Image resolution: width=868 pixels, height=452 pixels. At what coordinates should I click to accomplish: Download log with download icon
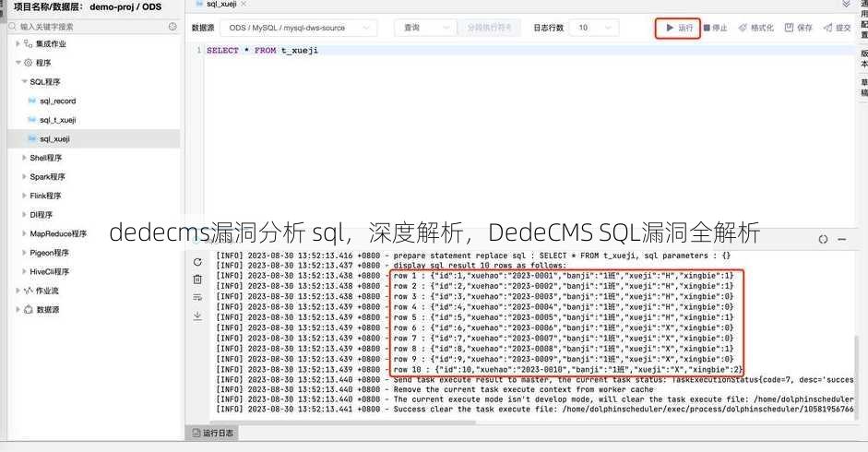pos(197,315)
